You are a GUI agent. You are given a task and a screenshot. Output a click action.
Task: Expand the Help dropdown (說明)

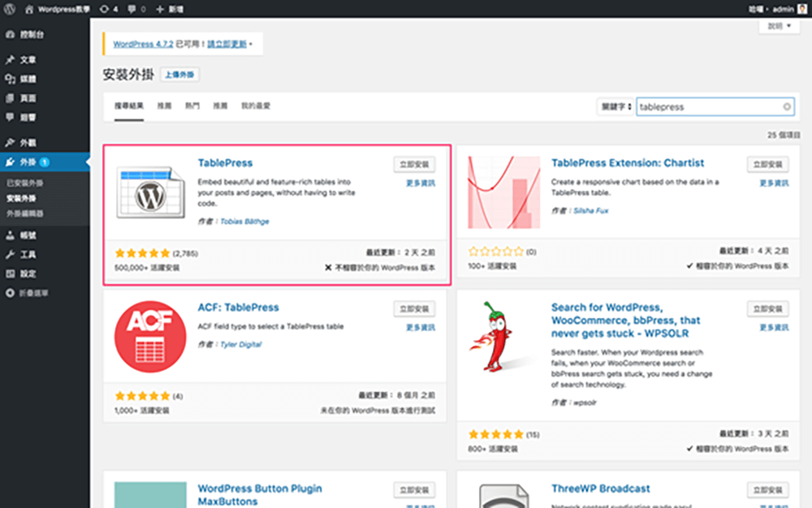tap(780, 26)
